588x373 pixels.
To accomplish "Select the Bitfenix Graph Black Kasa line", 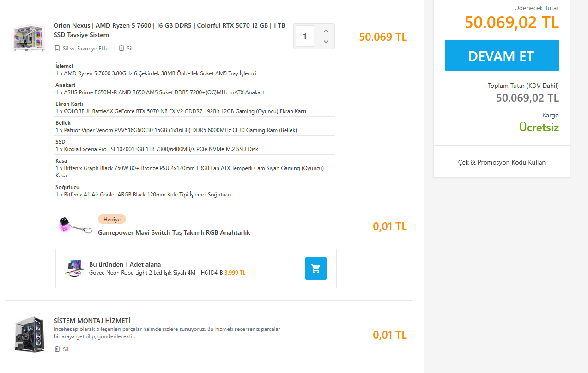I will pos(190,172).
